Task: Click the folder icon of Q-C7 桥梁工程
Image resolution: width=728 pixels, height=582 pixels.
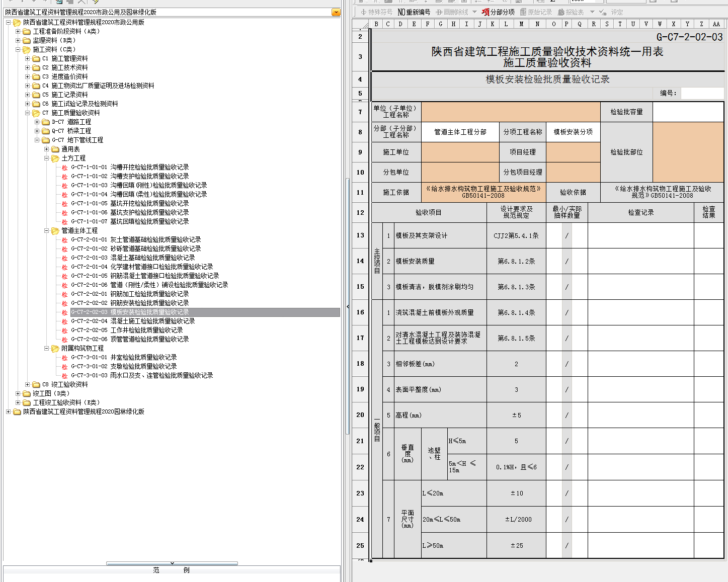Action: (x=46, y=131)
